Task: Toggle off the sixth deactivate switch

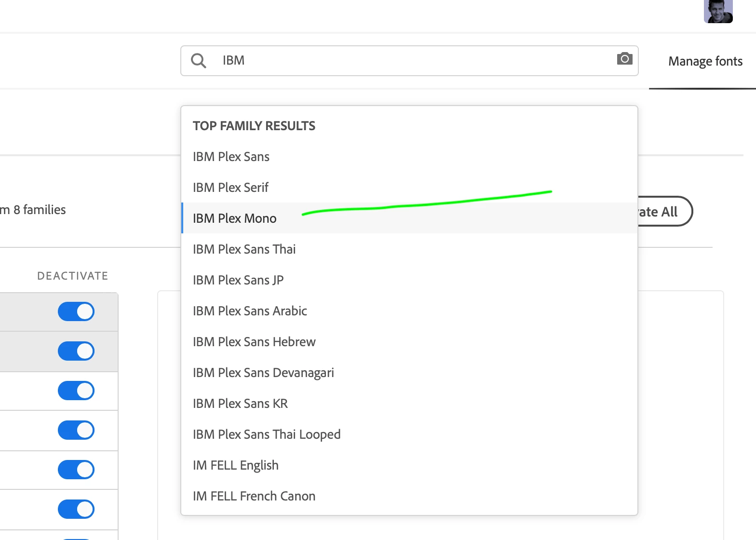Action: (x=76, y=509)
